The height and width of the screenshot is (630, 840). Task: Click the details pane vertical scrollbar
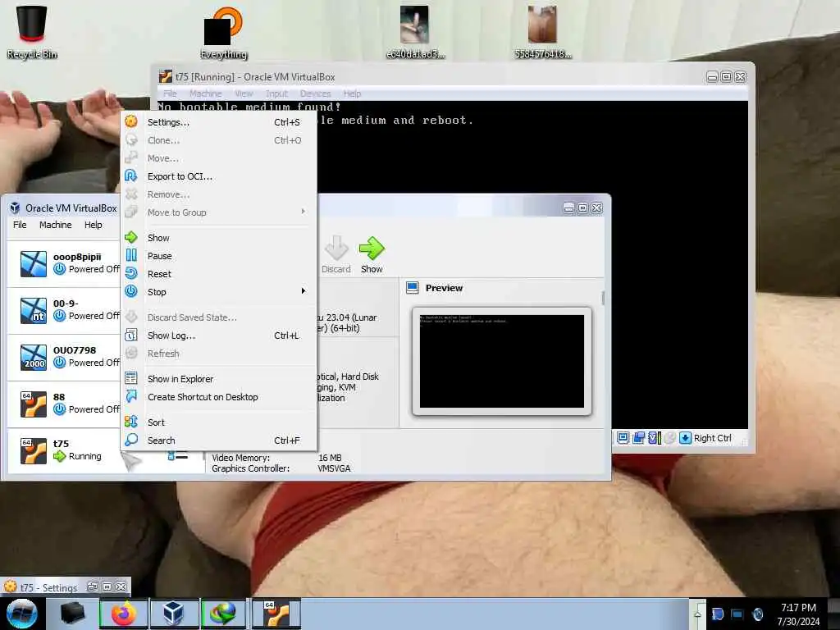(603, 298)
